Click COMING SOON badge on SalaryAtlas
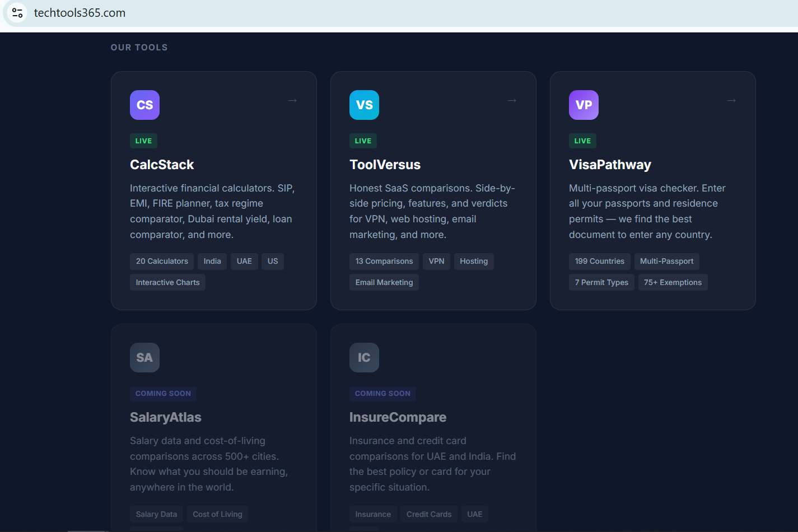This screenshot has height=532, width=798. (x=163, y=393)
